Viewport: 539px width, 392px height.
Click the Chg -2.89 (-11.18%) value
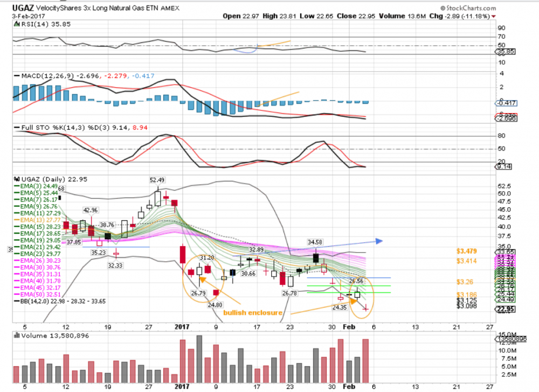pyautogui.click(x=460, y=16)
